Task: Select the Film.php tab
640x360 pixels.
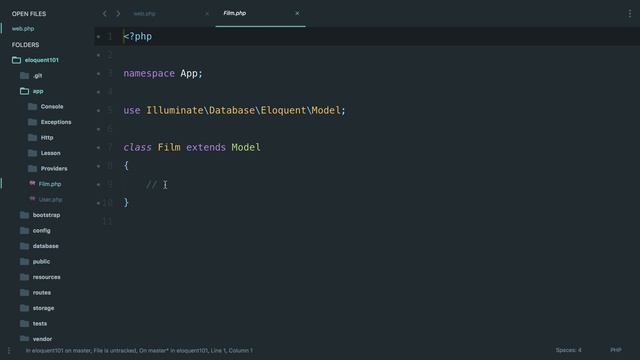Action: click(x=235, y=13)
